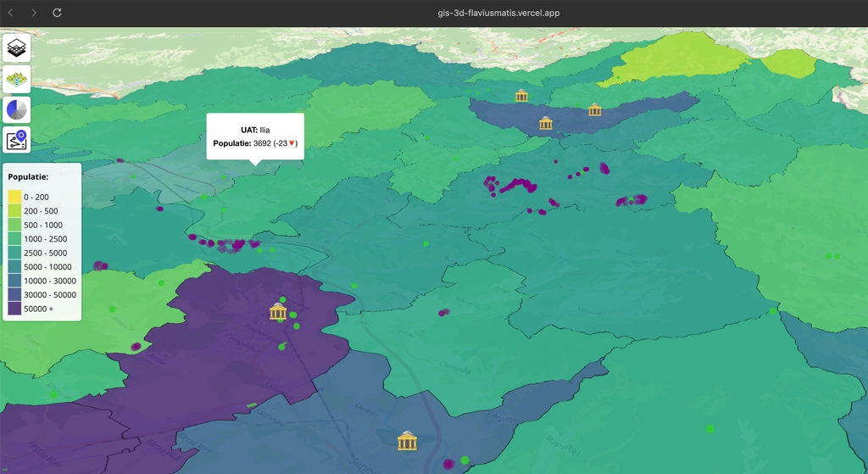Click the red down arrow in the Ilia popup
Image resolution: width=868 pixels, height=474 pixels.
[x=292, y=143]
